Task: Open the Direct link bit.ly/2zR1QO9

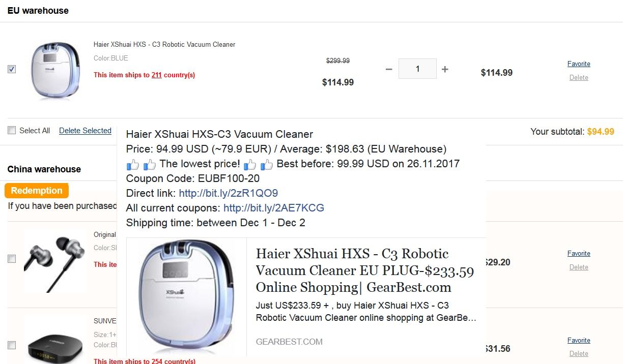Action: [228, 193]
